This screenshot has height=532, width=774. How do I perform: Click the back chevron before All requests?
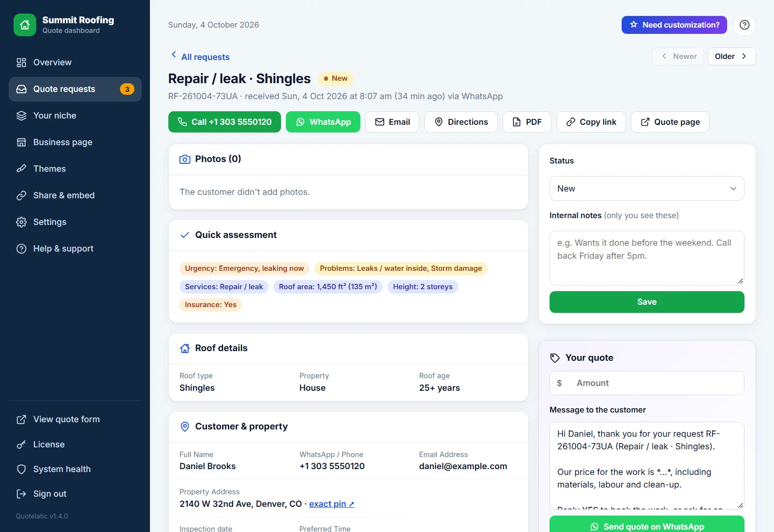174,55
